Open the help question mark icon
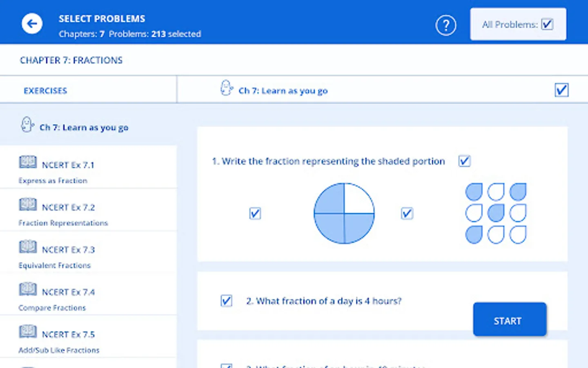The width and height of the screenshot is (588, 368). [x=446, y=25]
